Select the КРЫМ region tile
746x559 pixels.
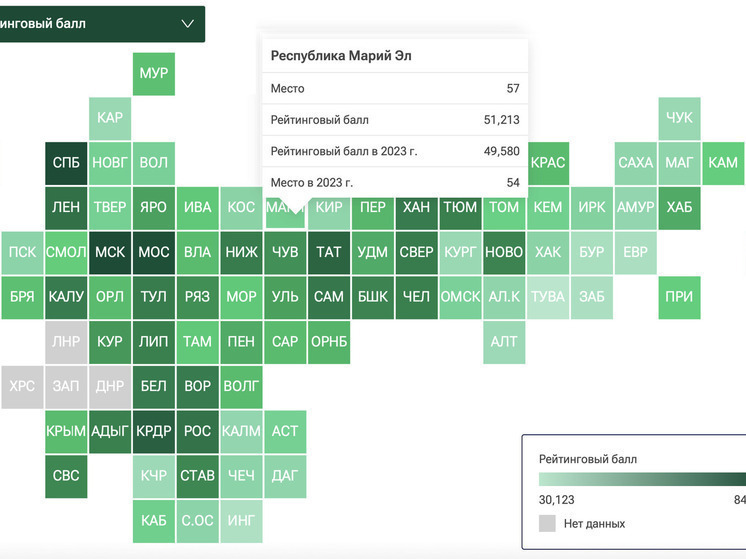66,431
